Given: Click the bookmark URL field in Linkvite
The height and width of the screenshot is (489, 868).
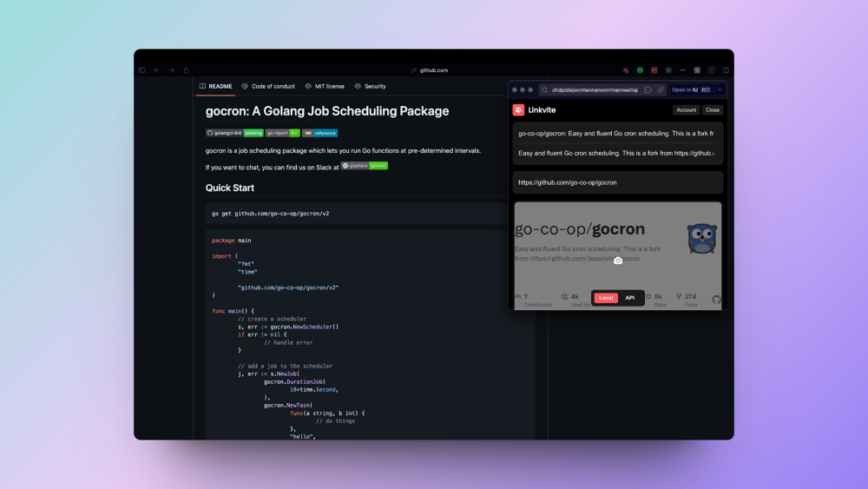Looking at the screenshot, I should point(618,182).
